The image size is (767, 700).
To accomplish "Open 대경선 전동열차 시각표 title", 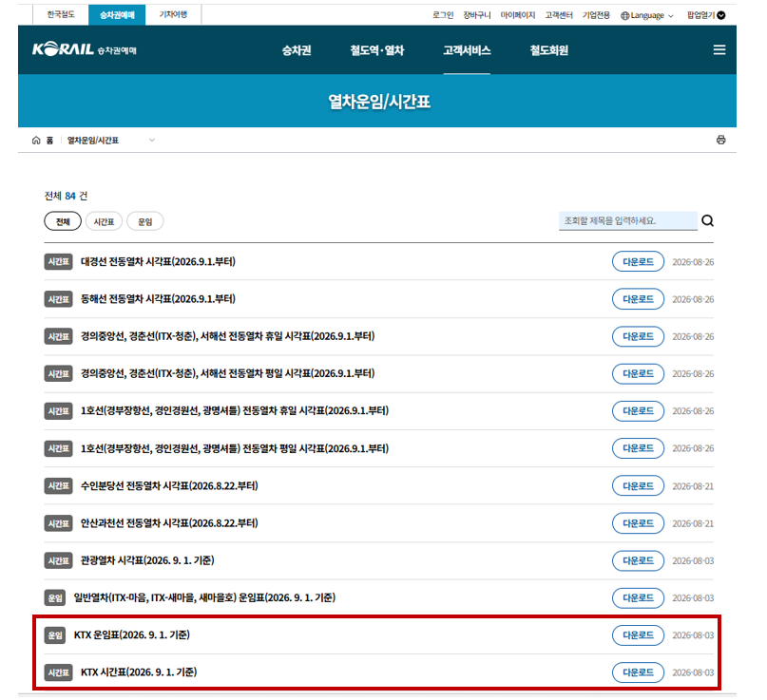I will tap(158, 261).
